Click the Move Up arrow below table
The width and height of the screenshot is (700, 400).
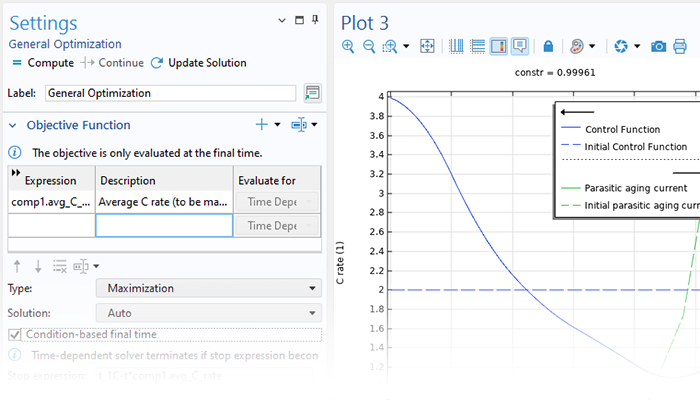(17, 267)
